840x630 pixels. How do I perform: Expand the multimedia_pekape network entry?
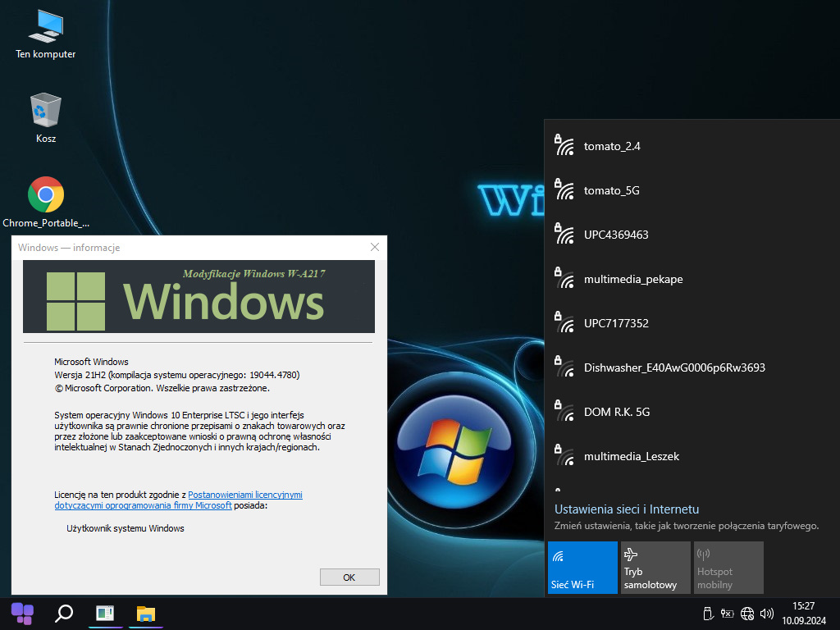(x=632, y=279)
